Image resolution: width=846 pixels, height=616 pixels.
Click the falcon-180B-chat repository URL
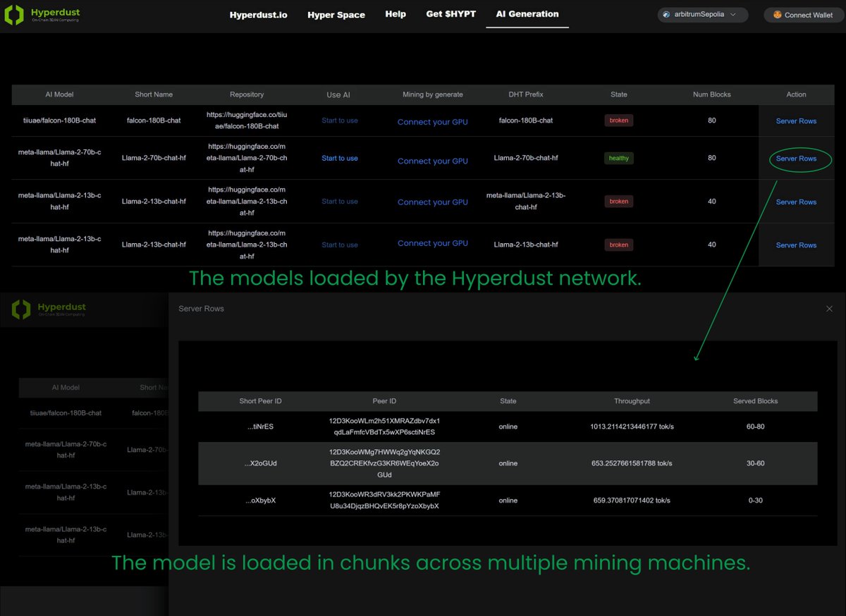coord(247,120)
